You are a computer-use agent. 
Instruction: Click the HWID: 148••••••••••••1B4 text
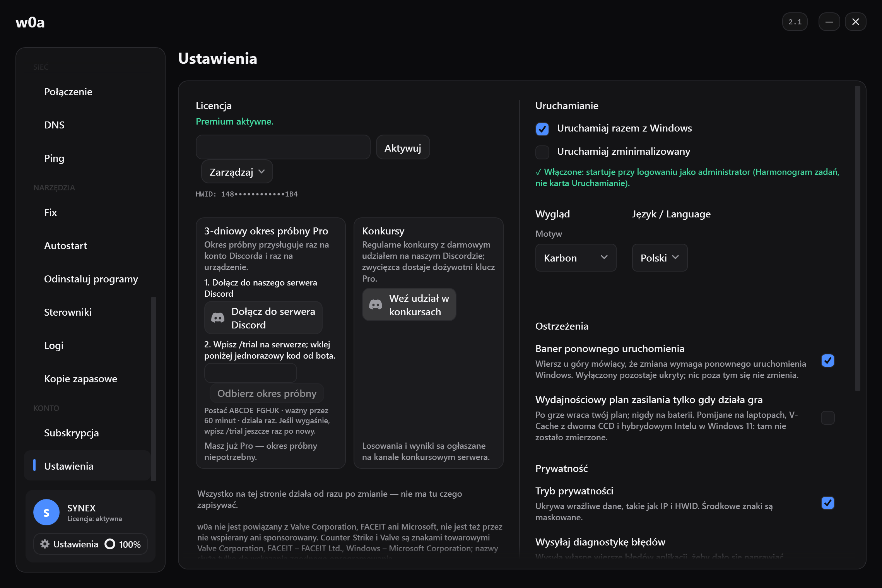tap(247, 194)
